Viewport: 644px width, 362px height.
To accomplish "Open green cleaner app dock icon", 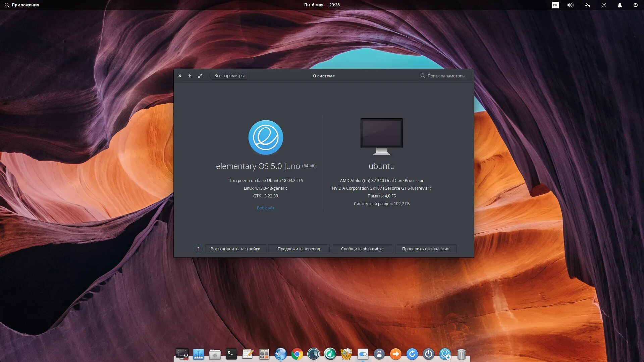I will coord(330,354).
